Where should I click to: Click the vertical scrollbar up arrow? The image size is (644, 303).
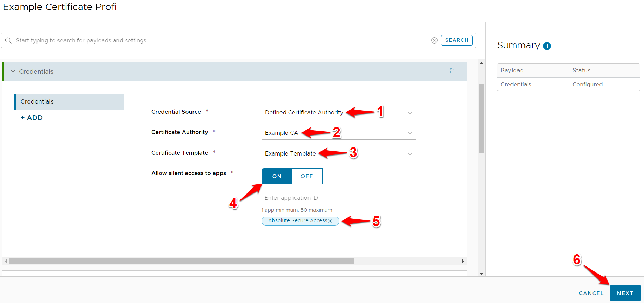[x=482, y=63]
